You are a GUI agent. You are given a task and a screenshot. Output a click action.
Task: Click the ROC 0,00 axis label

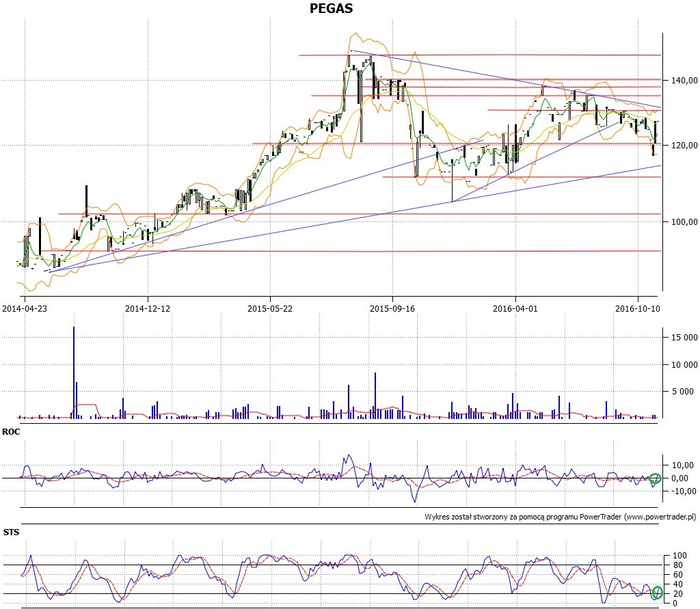[679, 478]
